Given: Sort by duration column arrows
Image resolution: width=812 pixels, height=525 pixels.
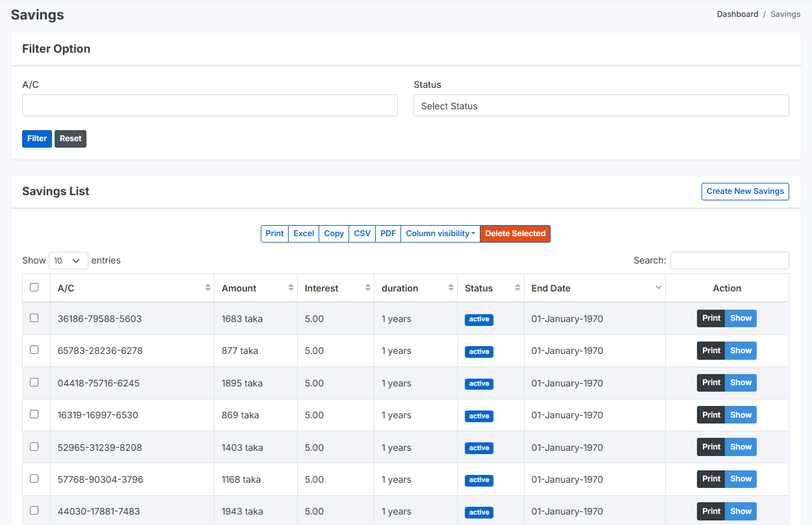Looking at the screenshot, I should click(451, 288).
